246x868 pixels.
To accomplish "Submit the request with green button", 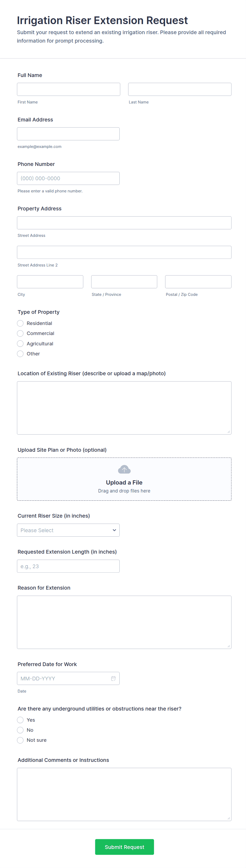I will click(124, 847).
